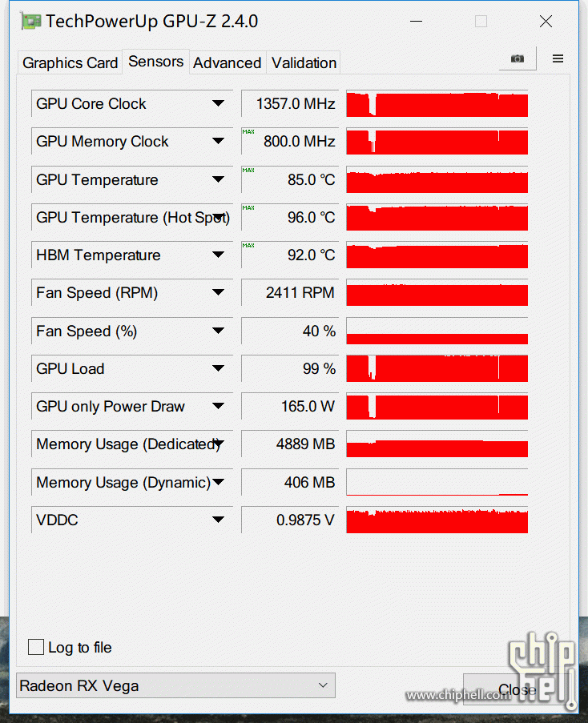Click the Fan Speed (%) history graph bar
Screen dimensions: 588x723
437,331
